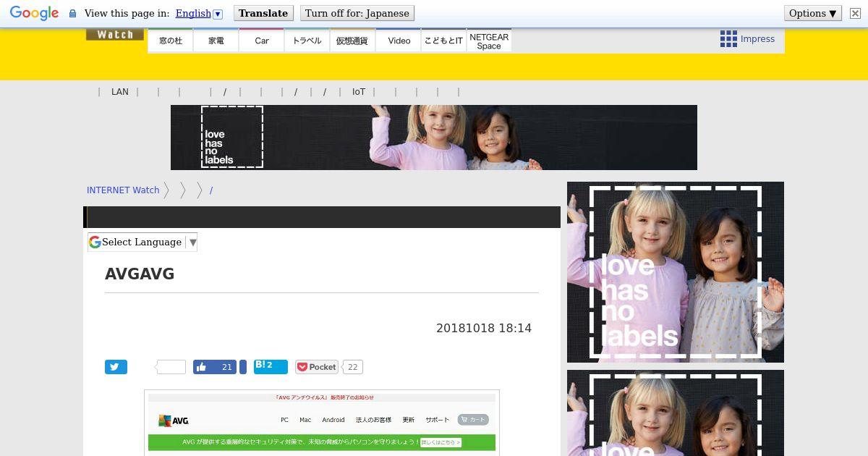Open the Impress link
Image resolution: width=868 pixels, height=456 pixels.
tap(757, 39)
